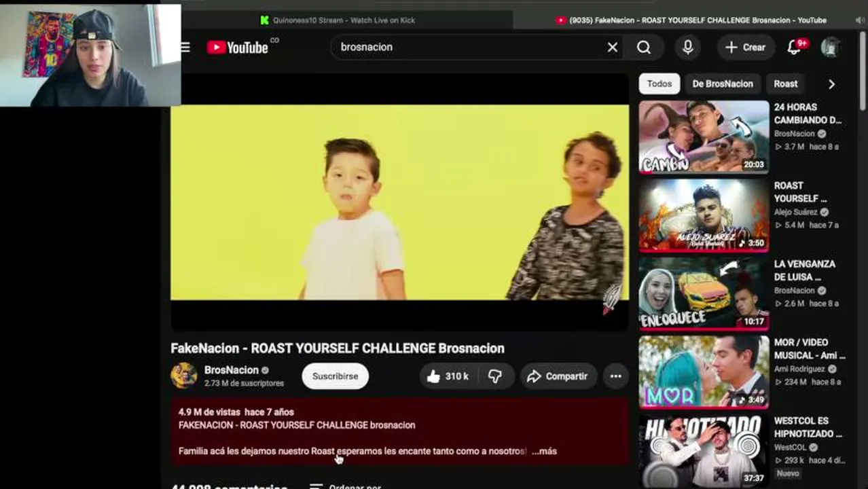The width and height of the screenshot is (868, 489).
Task: Click the WestCOL channel name
Action: (x=790, y=447)
